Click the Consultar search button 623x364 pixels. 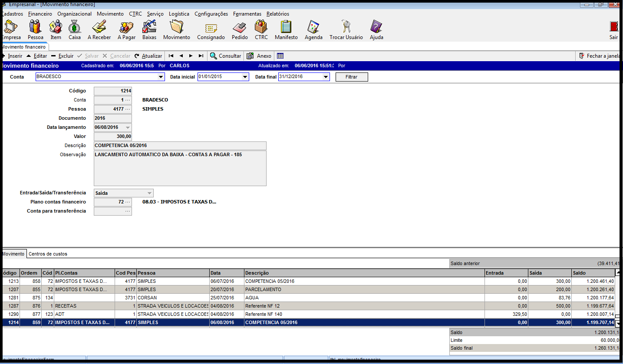225,56
